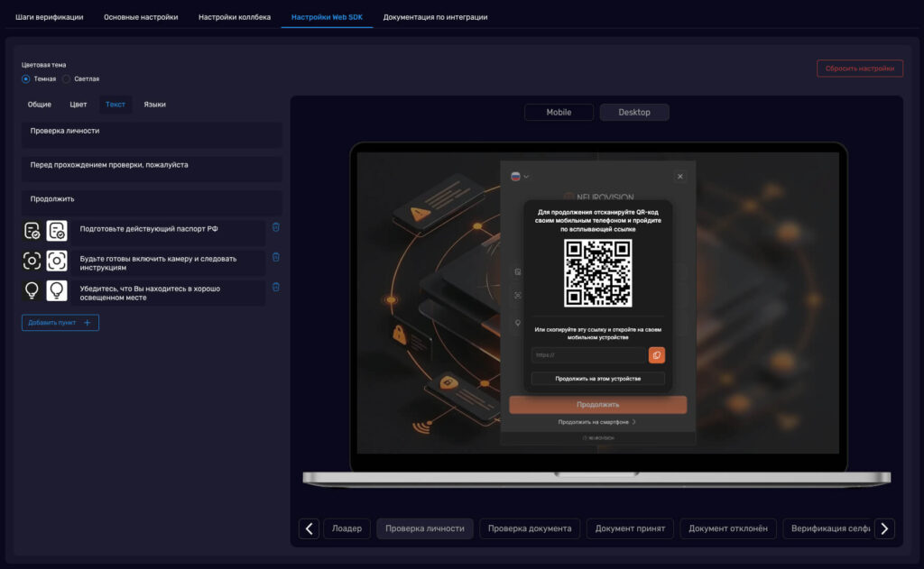The width and height of the screenshot is (924, 569).
Task: Switch preview to Mobile
Action: click(x=559, y=113)
